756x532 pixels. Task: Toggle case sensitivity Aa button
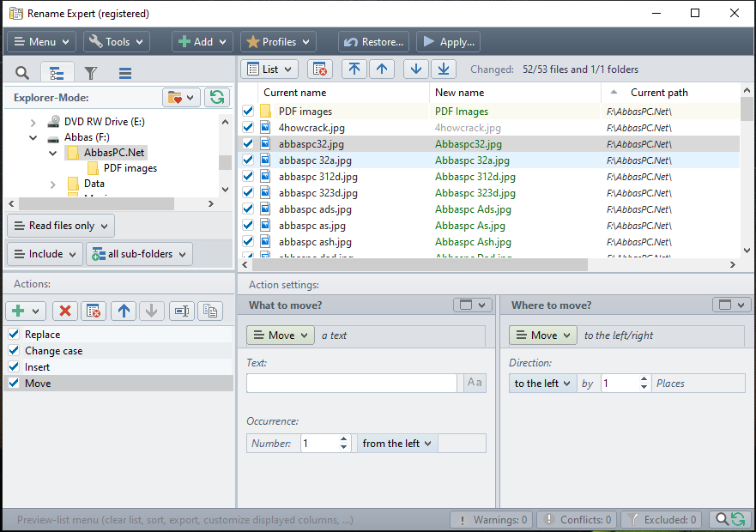475,383
